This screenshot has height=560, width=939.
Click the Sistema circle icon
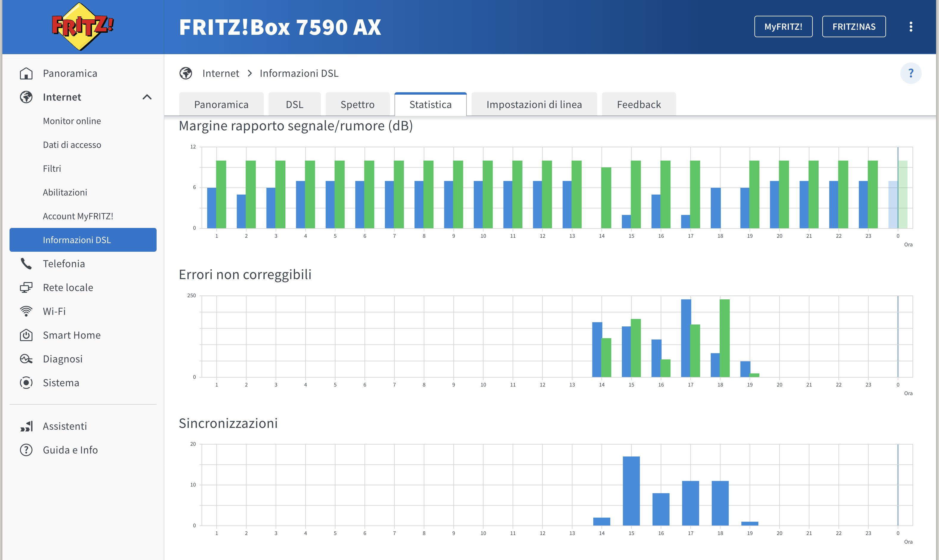pyautogui.click(x=26, y=383)
